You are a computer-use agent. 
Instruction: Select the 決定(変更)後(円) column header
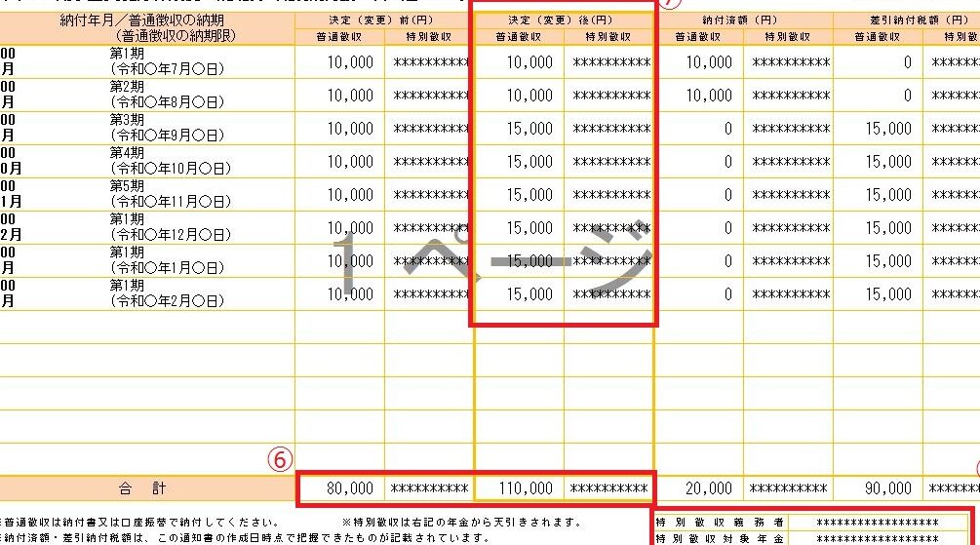pyautogui.click(x=563, y=19)
